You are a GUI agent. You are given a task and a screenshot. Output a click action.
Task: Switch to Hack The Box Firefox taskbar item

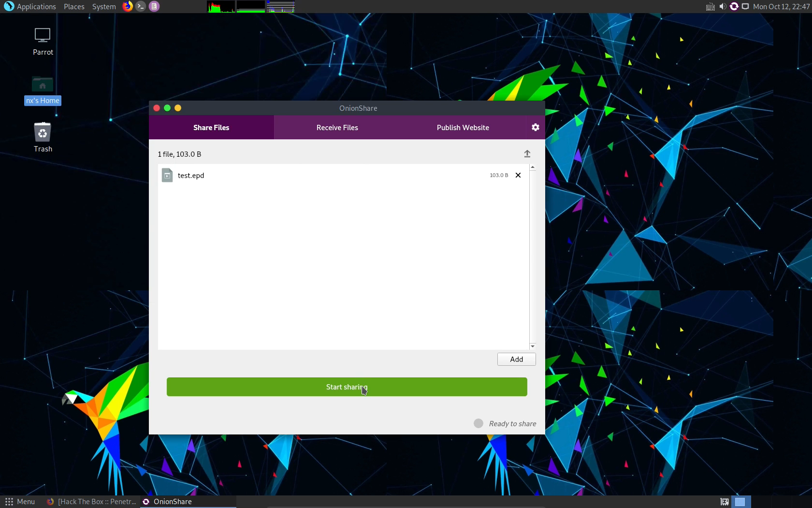[x=91, y=502]
